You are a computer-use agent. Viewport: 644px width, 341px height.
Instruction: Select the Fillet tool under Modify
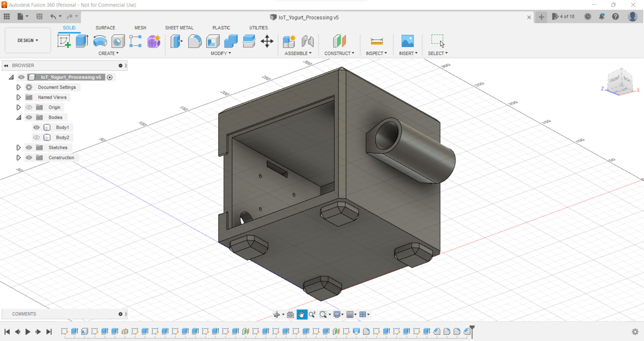tap(195, 41)
